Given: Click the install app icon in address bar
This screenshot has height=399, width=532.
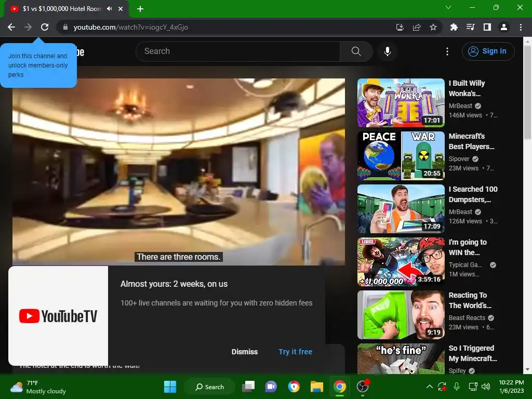Looking at the screenshot, I should click(x=400, y=27).
